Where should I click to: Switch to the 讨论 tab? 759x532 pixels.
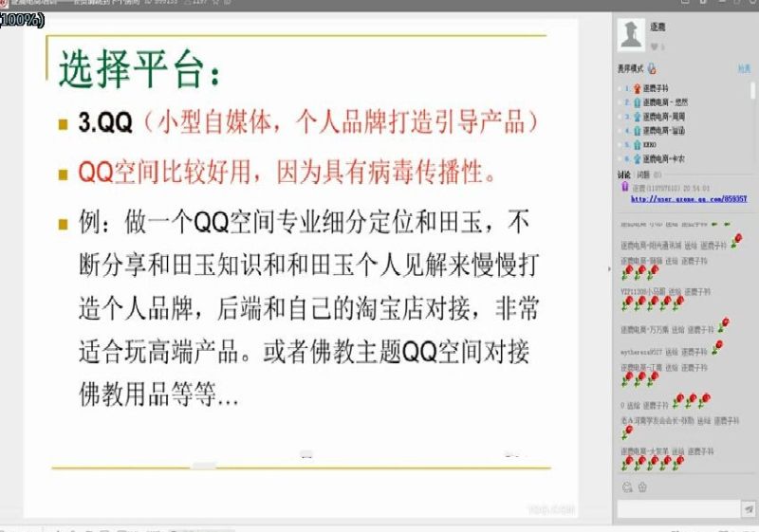point(624,174)
